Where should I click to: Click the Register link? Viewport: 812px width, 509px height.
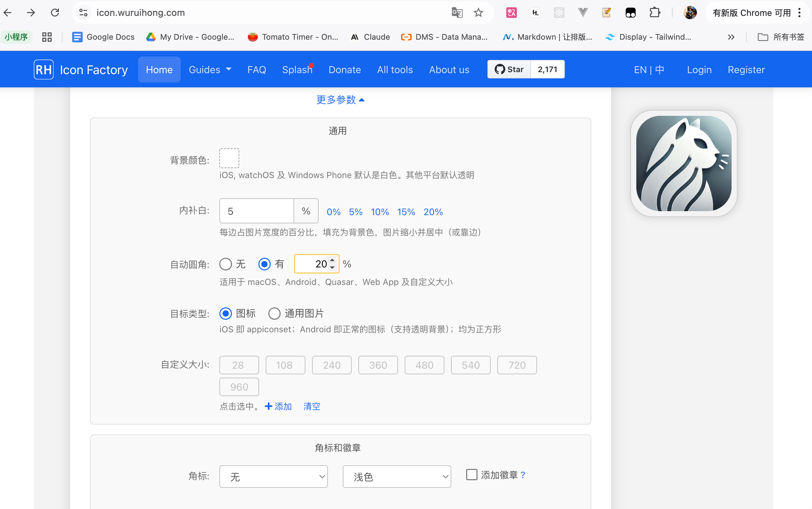[746, 70]
